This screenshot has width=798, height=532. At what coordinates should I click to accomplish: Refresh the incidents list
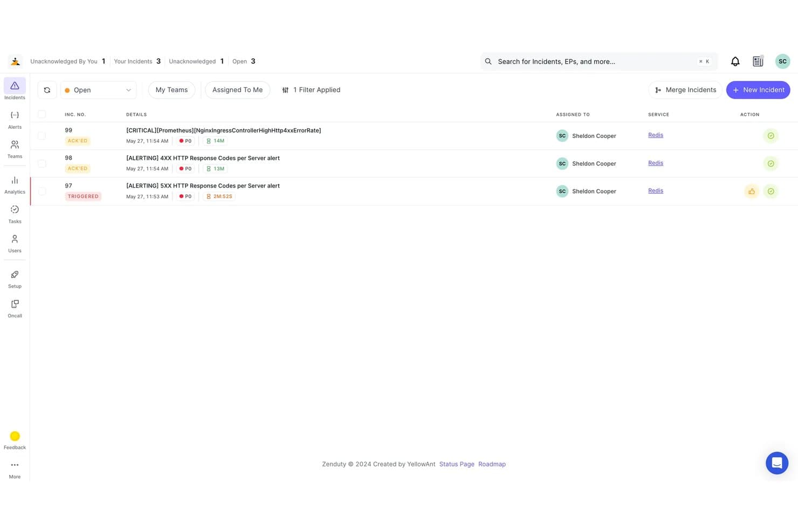pos(47,90)
